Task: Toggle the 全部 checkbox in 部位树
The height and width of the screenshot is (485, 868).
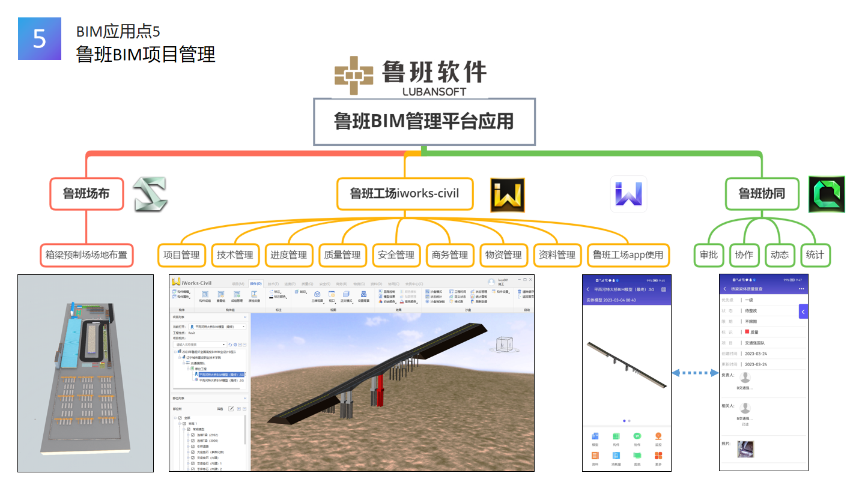Action: tap(180, 418)
